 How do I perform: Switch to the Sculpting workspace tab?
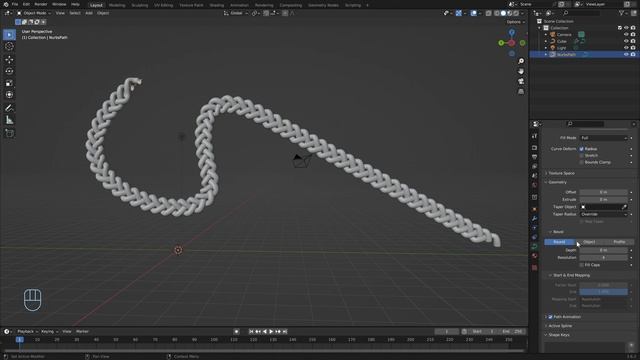point(140,5)
